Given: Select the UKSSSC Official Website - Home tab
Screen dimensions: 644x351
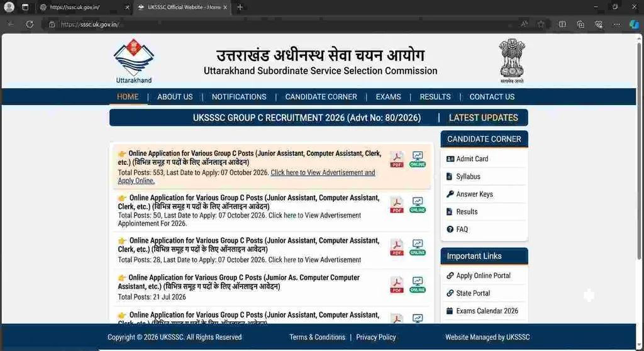Looking at the screenshot, I should click(183, 7).
